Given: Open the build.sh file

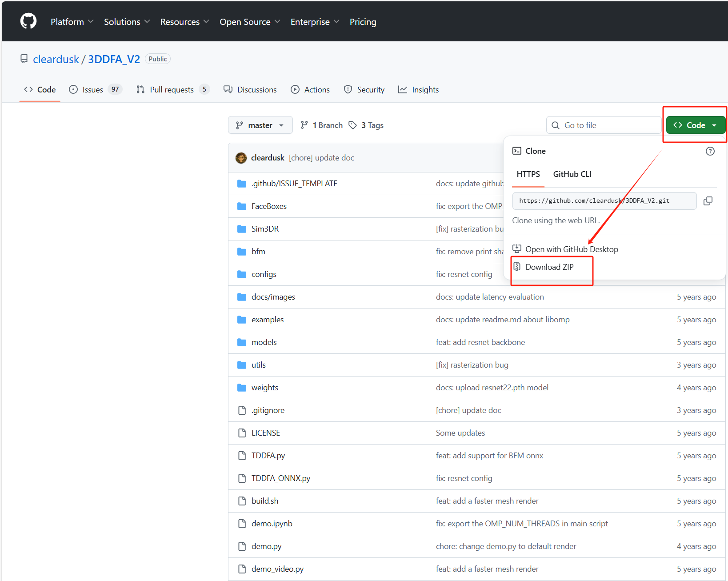Looking at the screenshot, I should coord(265,501).
